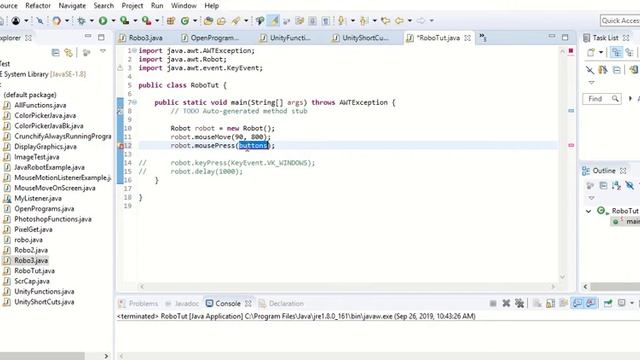Open Debug button dropdown arrow
Image resolution: width=640 pixels, height=360 pixels.
(91, 20)
